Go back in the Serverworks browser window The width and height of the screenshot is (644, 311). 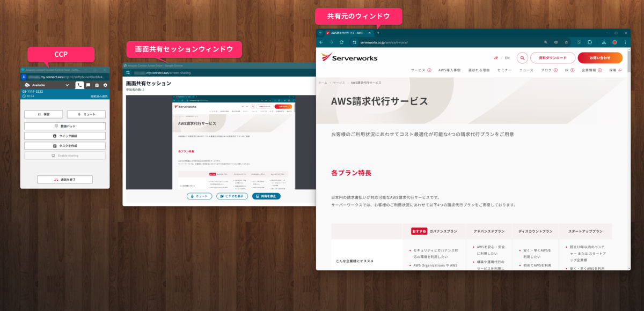tap(321, 42)
